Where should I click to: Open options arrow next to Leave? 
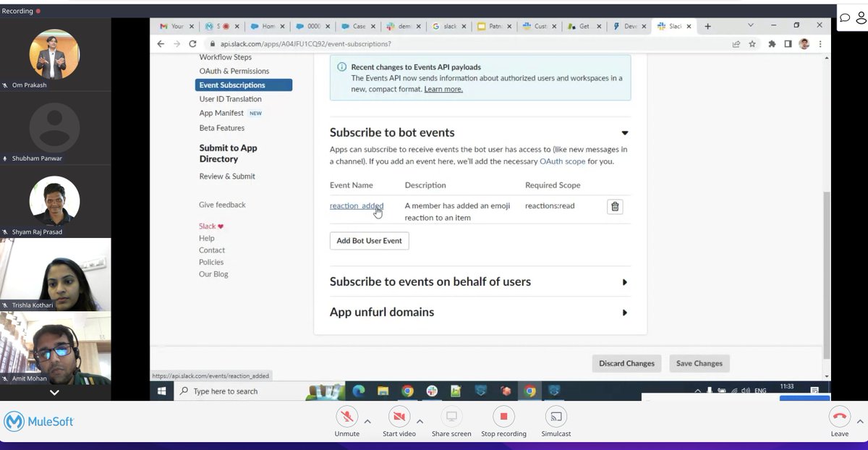pos(860,421)
